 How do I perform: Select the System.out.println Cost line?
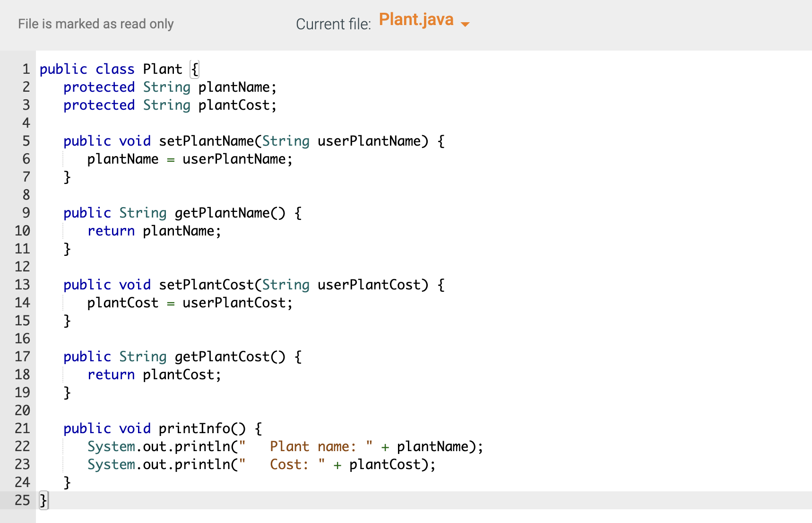(x=260, y=464)
